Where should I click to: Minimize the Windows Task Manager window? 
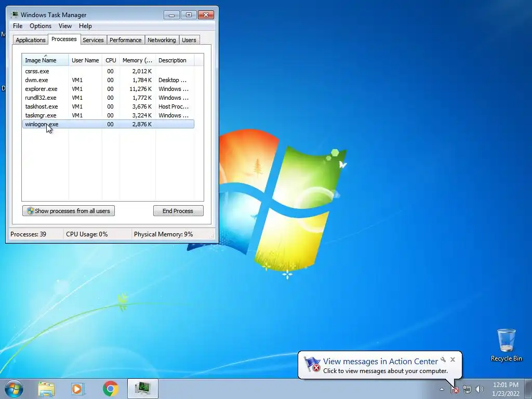(171, 15)
